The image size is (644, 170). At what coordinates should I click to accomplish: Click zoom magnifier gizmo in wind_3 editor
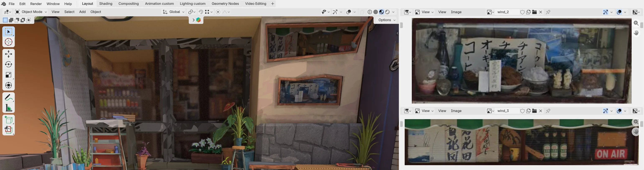636,122
